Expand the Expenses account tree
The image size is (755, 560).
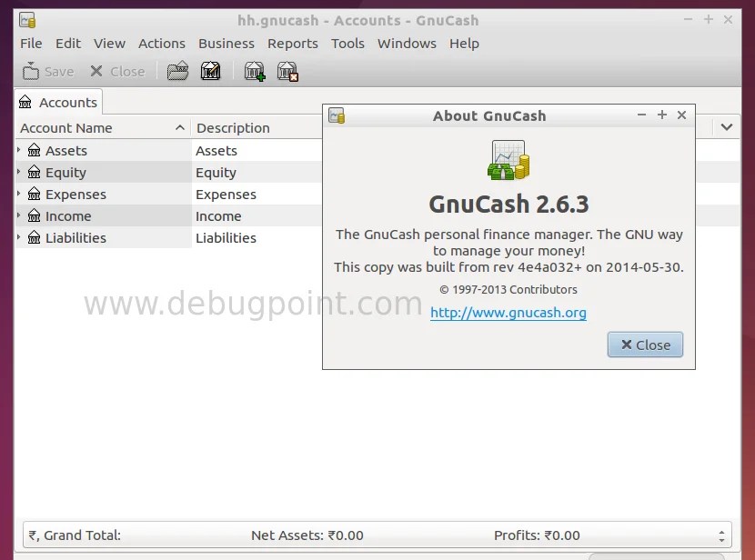[x=19, y=194]
